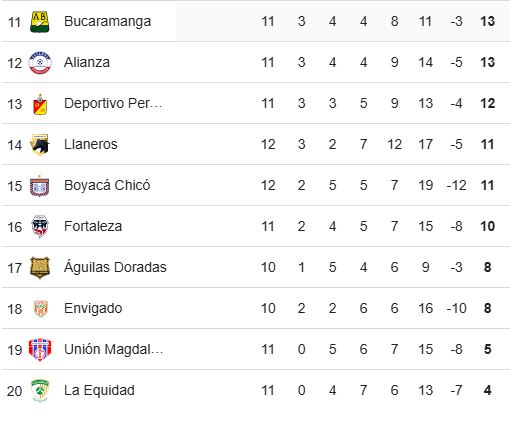Click the Boyacá Chicó team crest
The width and height of the screenshot is (510, 426).
40,186
